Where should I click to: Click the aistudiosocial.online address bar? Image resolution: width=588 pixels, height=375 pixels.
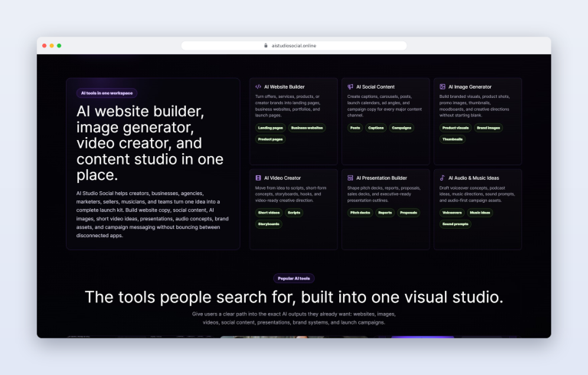294,45
